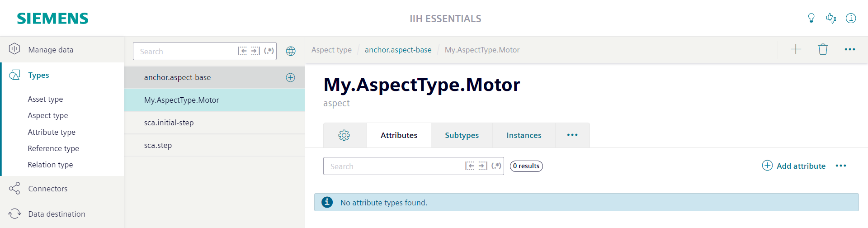Go to Asset type

pos(45,99)
